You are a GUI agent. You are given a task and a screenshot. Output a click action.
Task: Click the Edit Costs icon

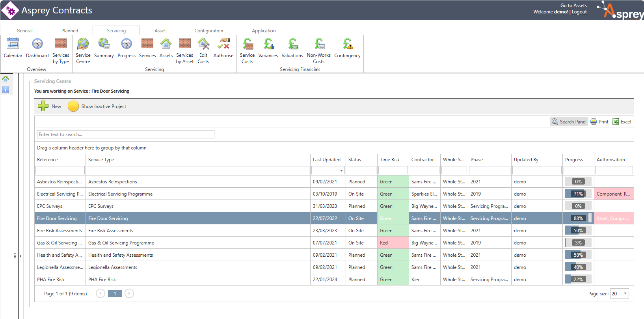pos(203,44)
